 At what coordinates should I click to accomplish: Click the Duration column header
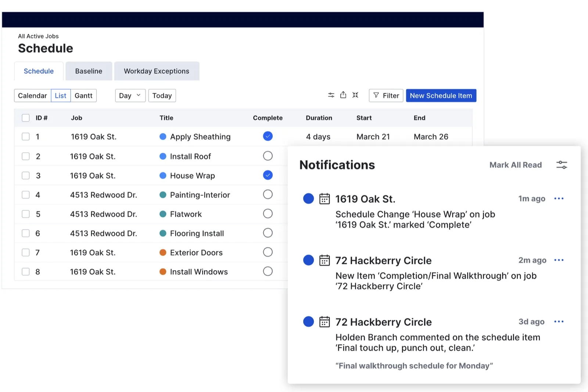click(319, 118)
